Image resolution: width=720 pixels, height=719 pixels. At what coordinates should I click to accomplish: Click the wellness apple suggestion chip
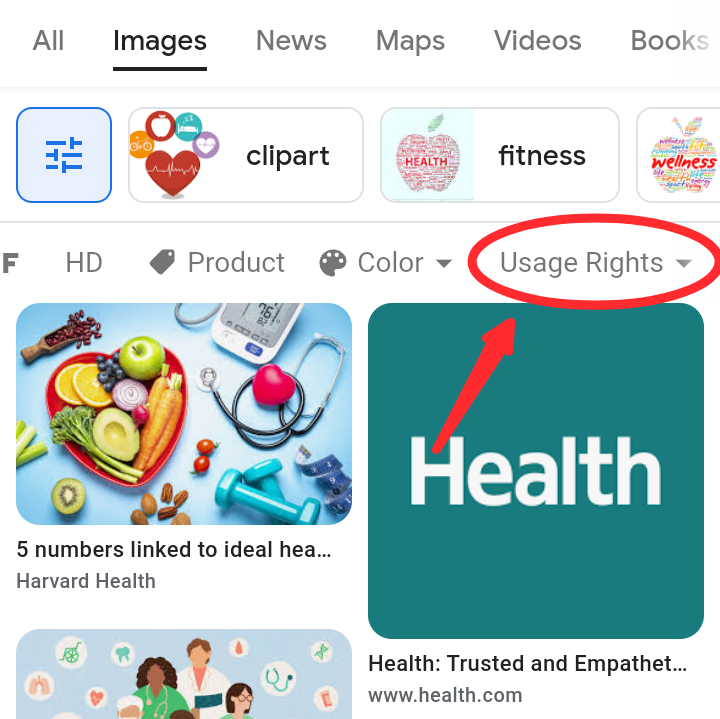tap(679, 155)
